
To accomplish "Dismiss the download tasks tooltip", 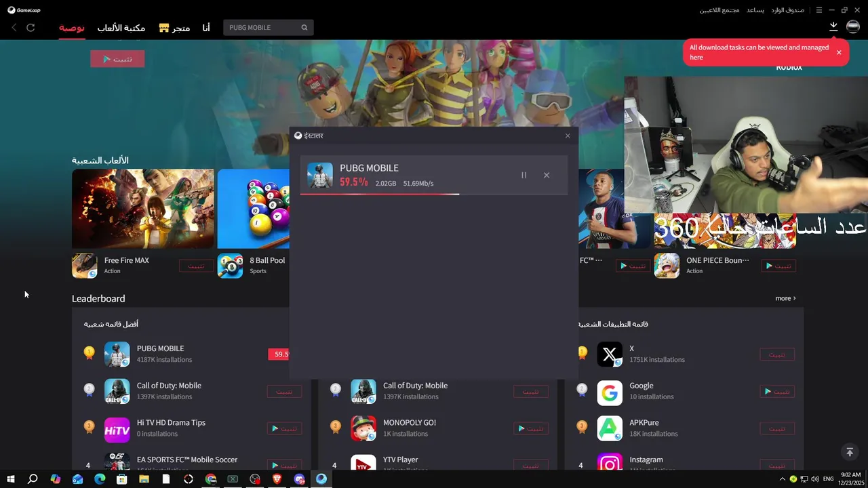I will (839, 52).
